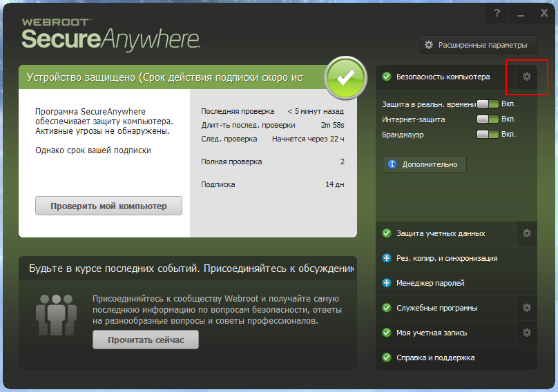Screen dimensions: 558x392
Task: Click the green check next to Моя учетная запись
Action: [387, 333]
